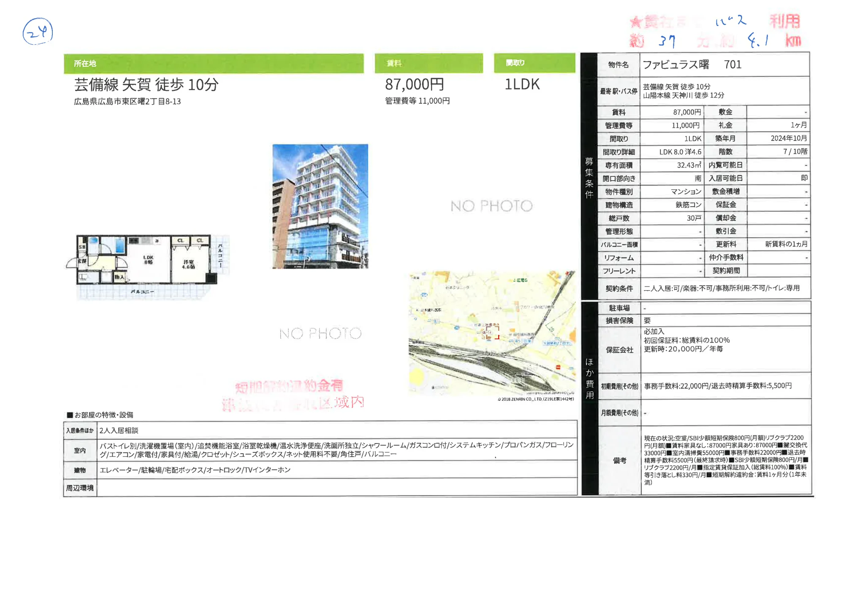
Task: Click the property name ファビュラス曙 701
Action: (x=692, y=65)
